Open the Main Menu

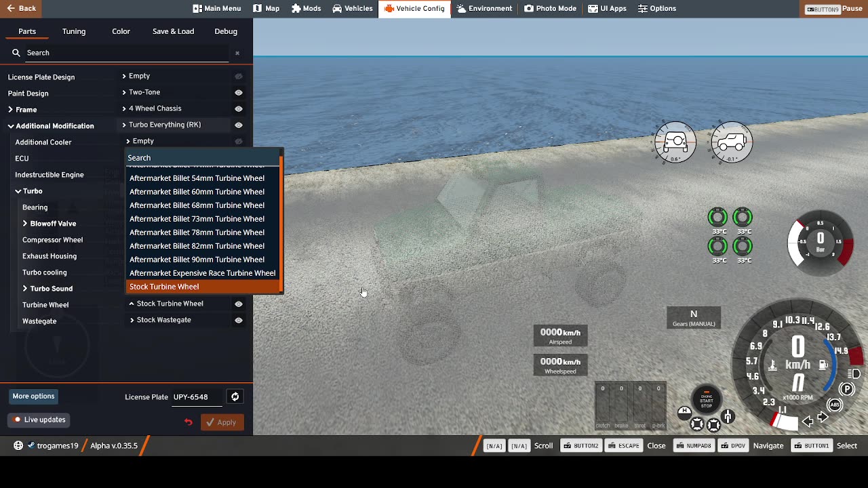[x=216, y=8]
